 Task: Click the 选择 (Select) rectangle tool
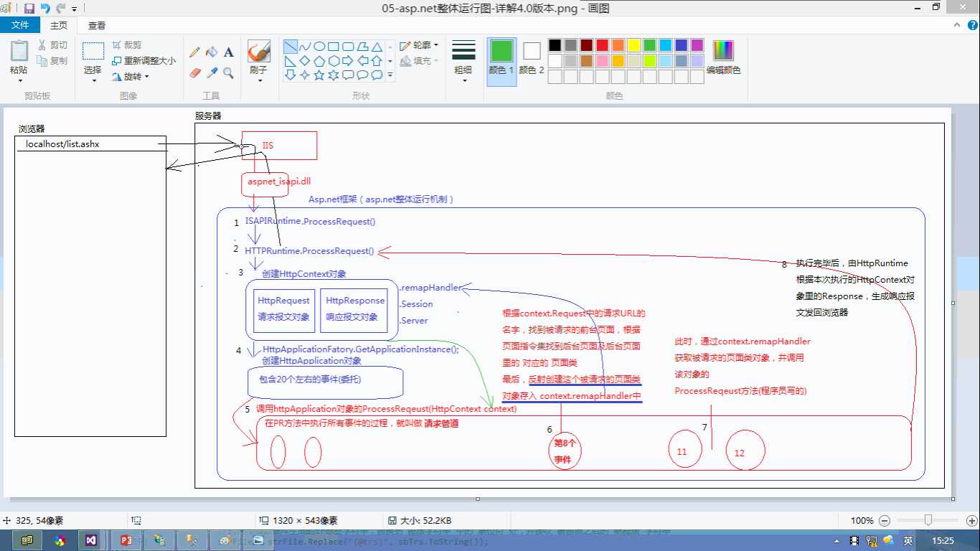click(x=93, y=51)
